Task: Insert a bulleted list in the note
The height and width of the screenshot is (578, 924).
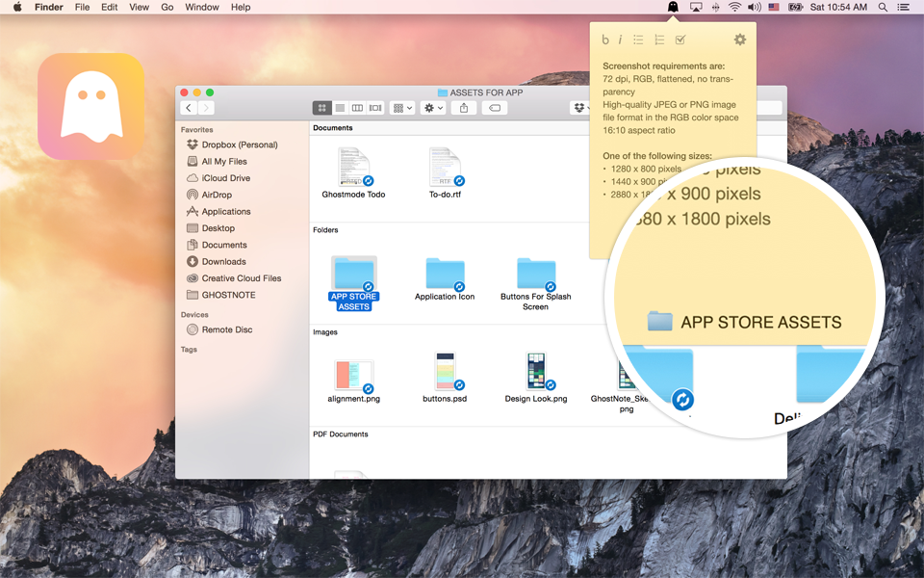Action: (x=638, y=39)
